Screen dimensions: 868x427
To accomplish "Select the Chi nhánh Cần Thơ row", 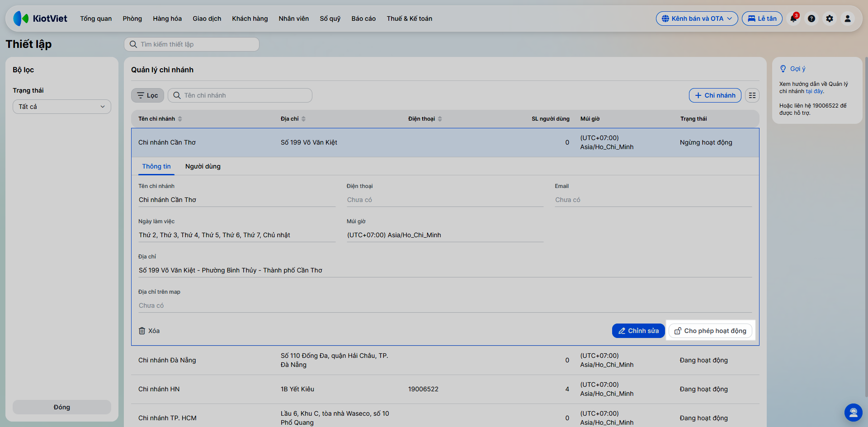I will click(445, 142).
